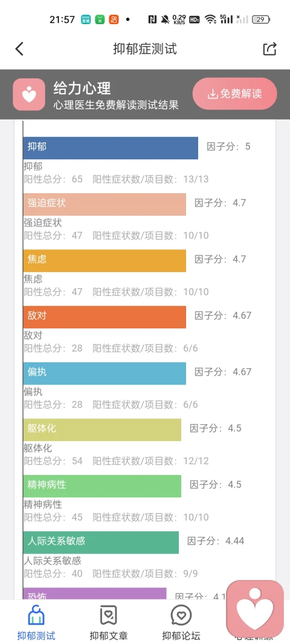Image resolution: width=290 pixels, height=644 pixels.
Task: Tap the 抑郁论坛 chat bubble icon
Action: tap(181, 616)
